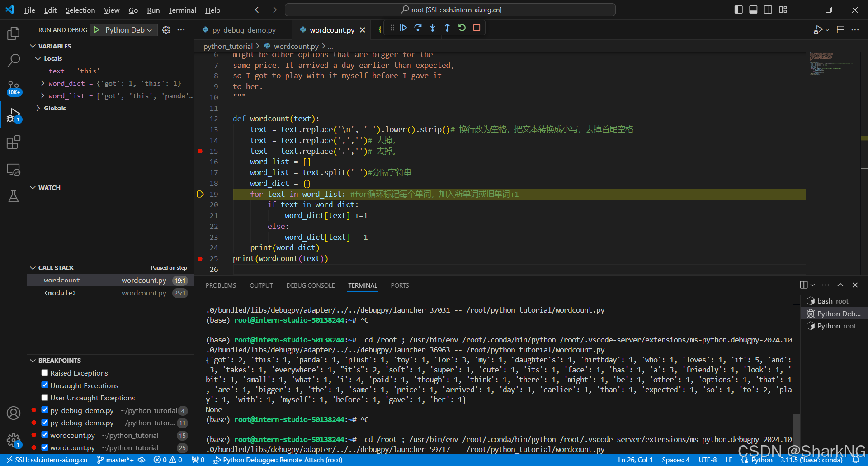
Task: Expand the Globals scope
Action: (38, 108)
